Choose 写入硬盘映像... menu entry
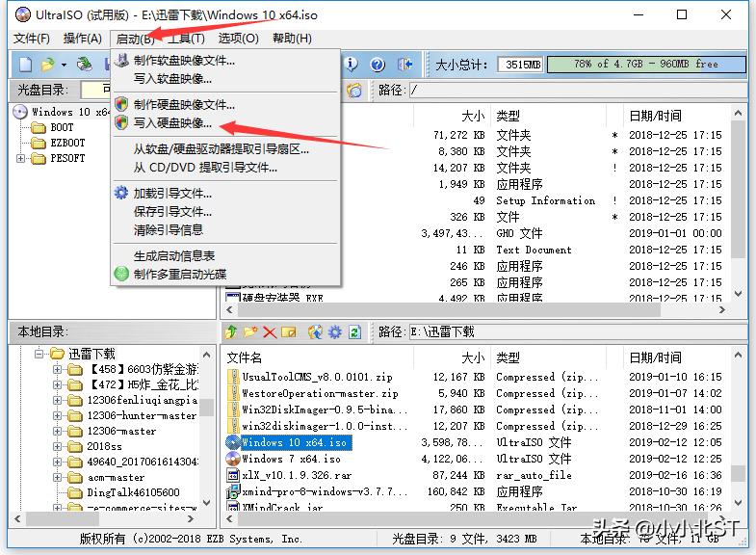Viewport: 756px width, 555px height. (x=172, y=123)
